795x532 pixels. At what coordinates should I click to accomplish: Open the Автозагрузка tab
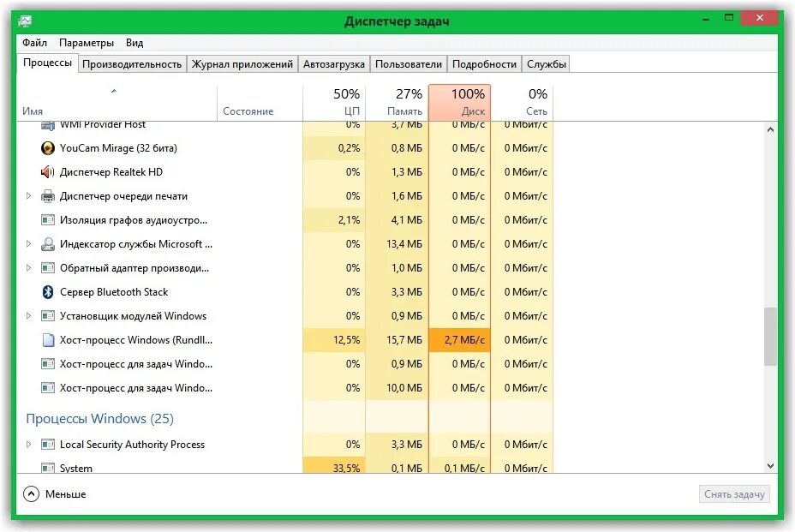tap(333, 64)
